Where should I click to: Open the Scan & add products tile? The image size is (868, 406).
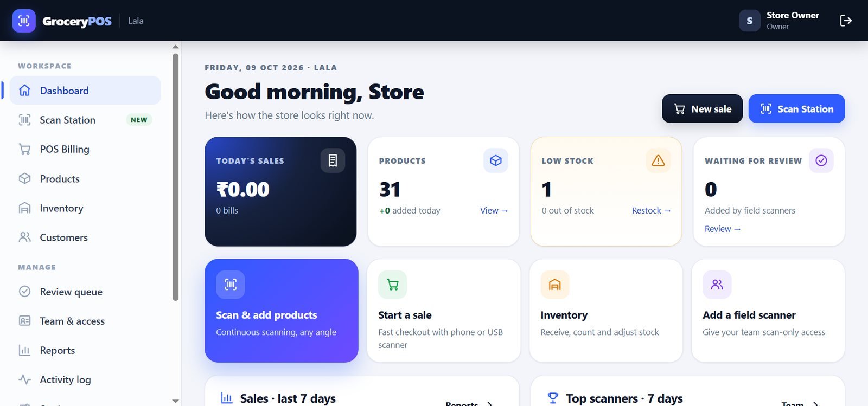[x=282, y=311]
